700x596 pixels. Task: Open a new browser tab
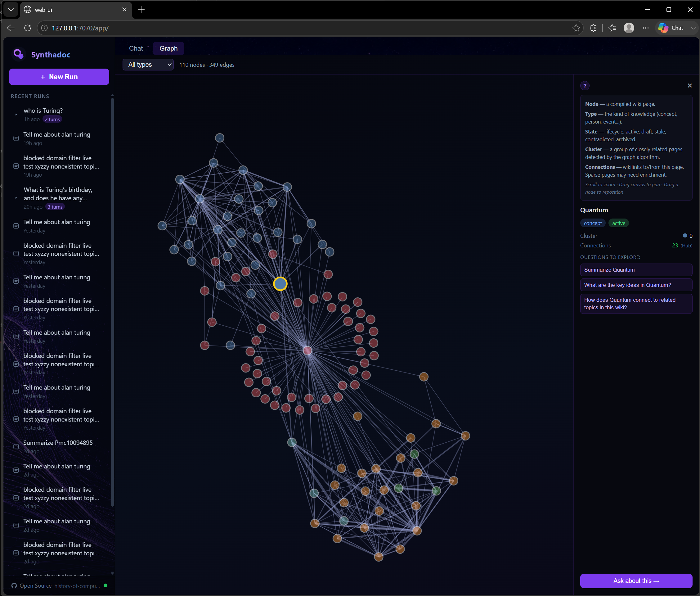coord(141,9)
